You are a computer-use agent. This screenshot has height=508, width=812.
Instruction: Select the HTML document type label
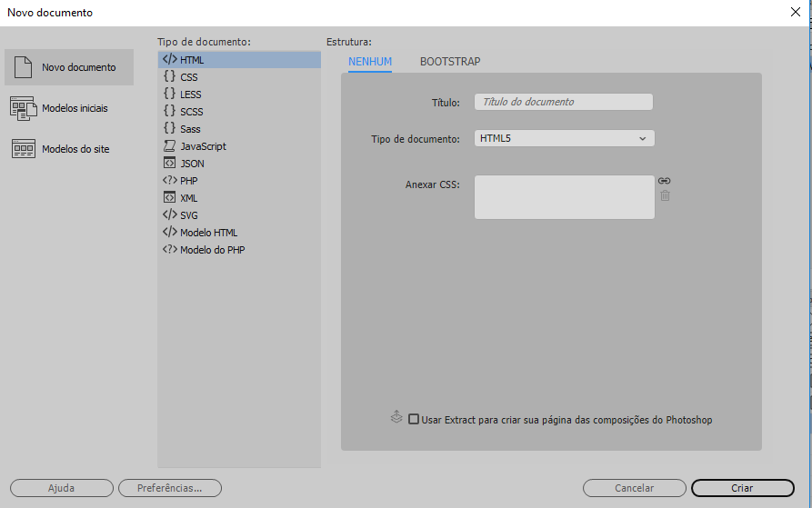(192, 60)
